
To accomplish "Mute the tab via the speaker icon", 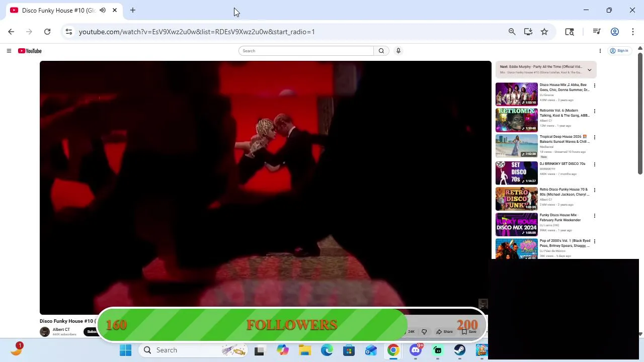I will pos(103,10).
